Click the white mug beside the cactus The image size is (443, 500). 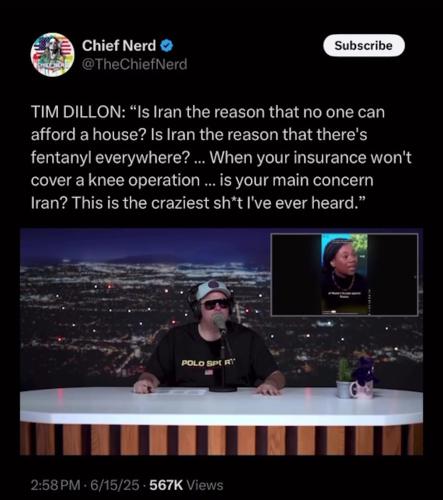[362, 390]
